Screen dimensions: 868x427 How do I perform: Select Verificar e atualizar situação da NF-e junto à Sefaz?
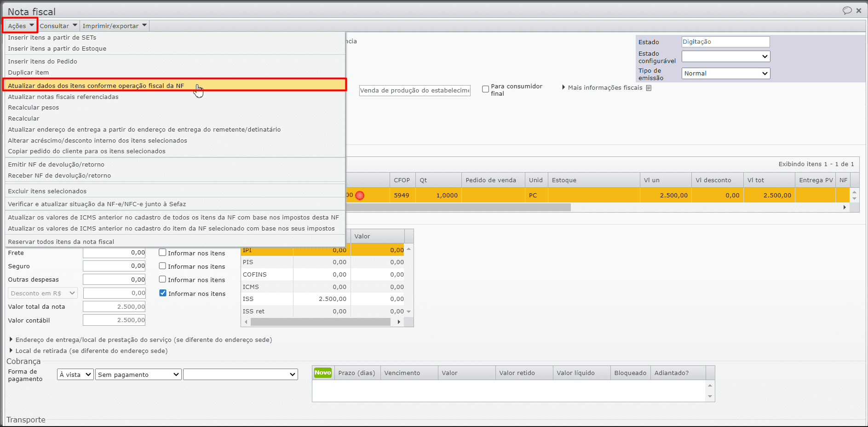tap(175, 204)
